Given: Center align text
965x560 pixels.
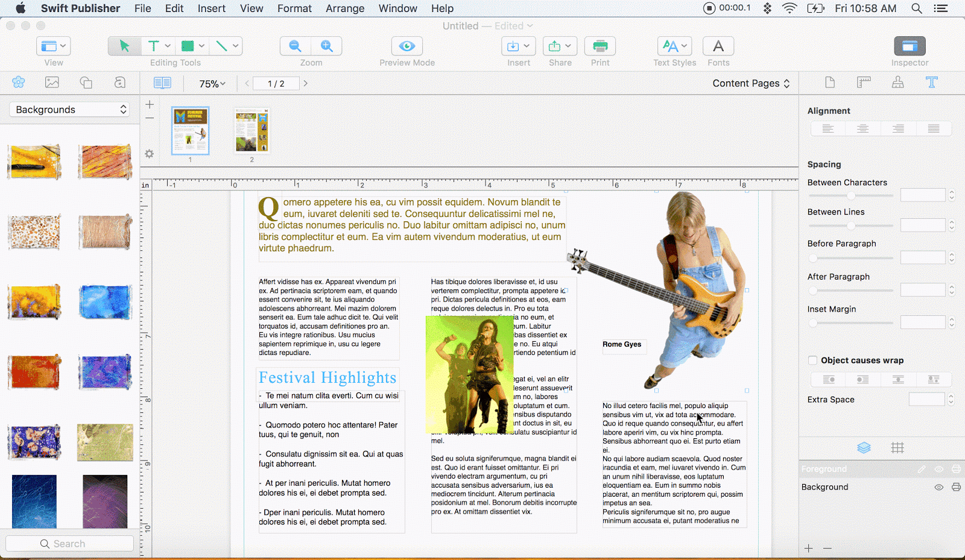Looking at the screenshot, I should 863,128.
